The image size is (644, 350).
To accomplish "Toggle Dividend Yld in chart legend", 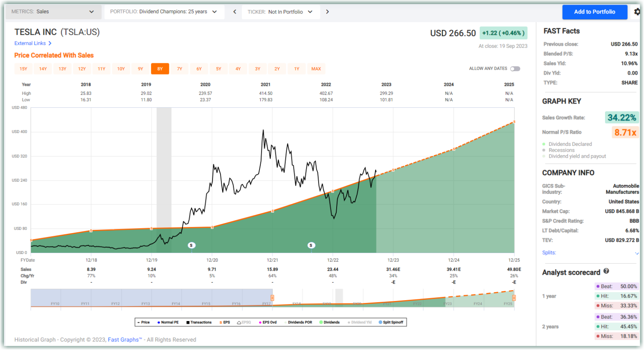I will pos(360,322).
